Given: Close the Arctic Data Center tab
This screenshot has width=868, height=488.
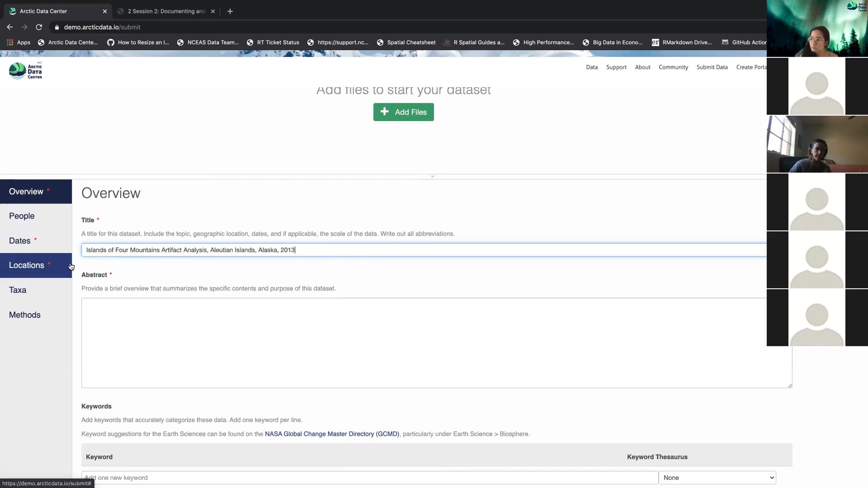Looking at the screenshot, I should click(105, 11).
